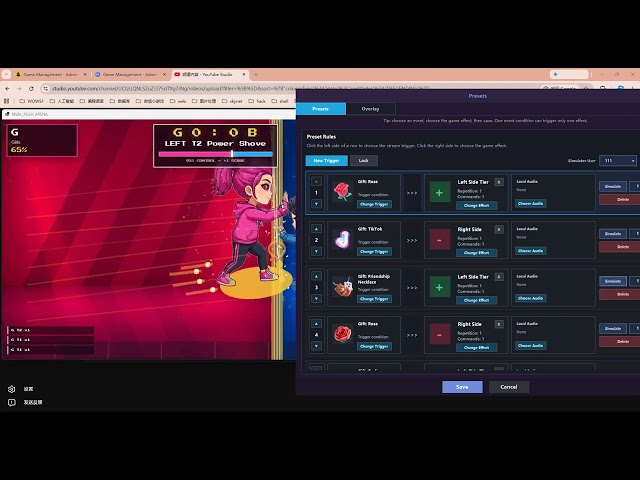Close the YouTube Studio browser tab

244,74
